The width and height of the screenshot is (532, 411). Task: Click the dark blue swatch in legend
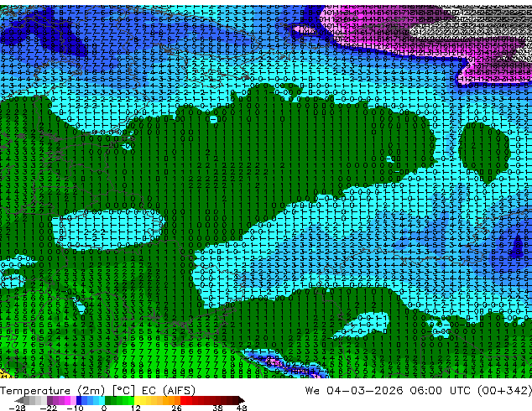[x=79, y=400]
